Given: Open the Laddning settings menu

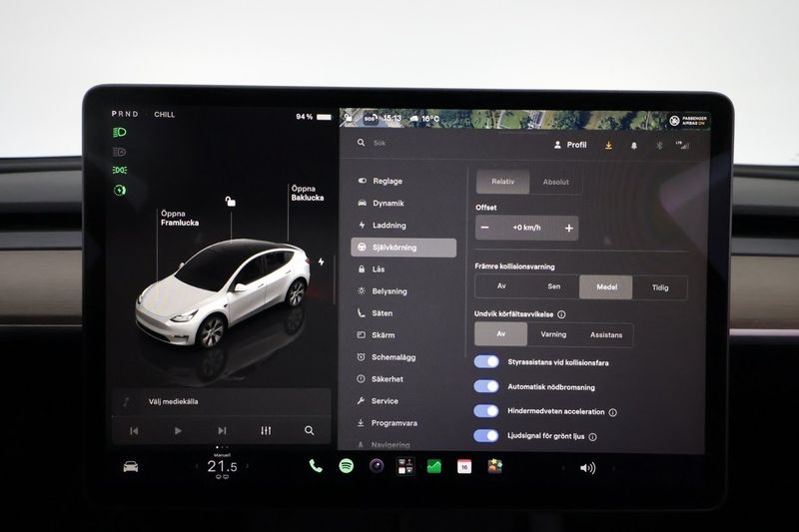Looking at the screenshot, I should 382,225.
